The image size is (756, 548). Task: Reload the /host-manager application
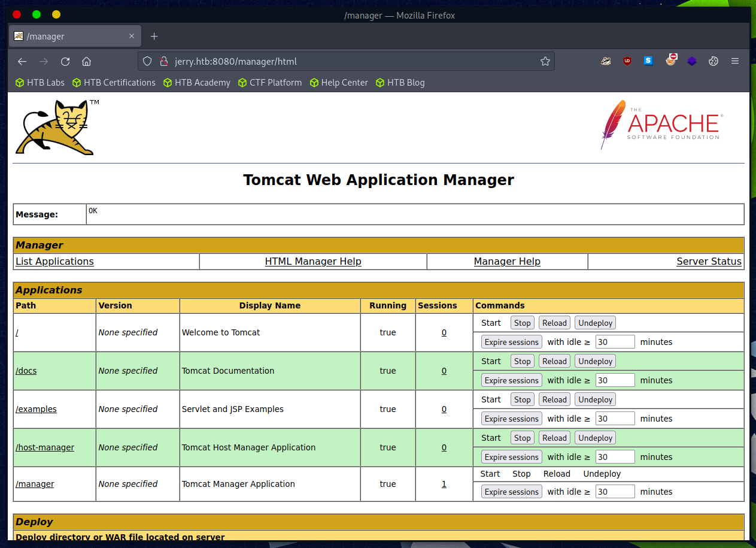click(x=554, y=438)
